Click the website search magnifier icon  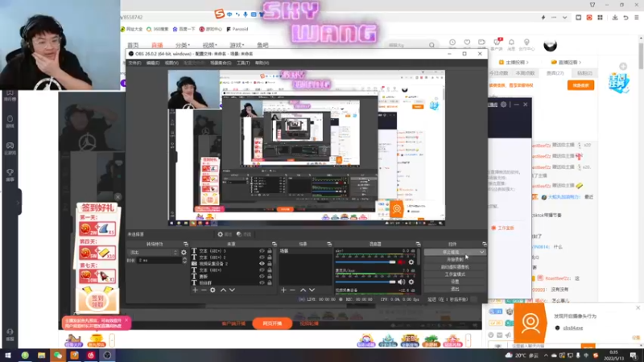[x=431, y=45]
